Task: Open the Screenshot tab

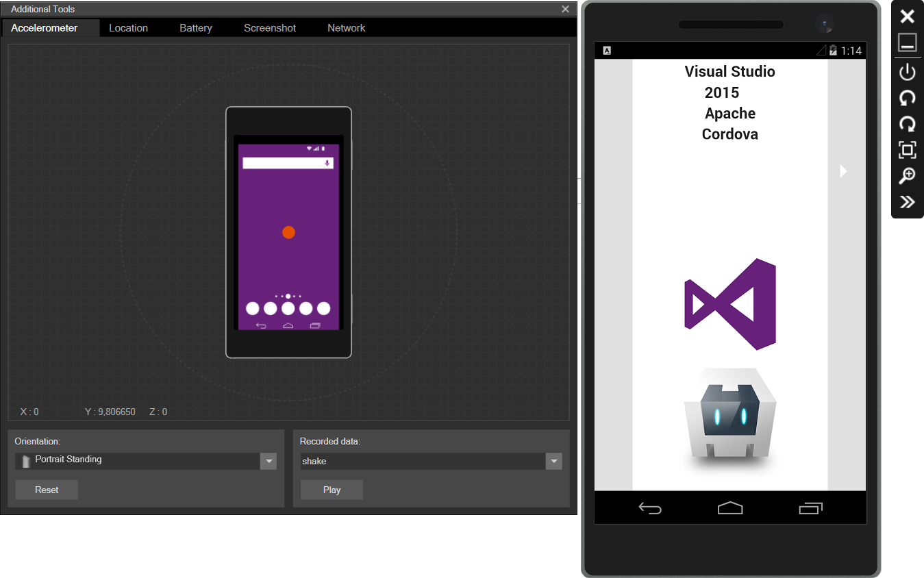Action: [x=270, y=28]
